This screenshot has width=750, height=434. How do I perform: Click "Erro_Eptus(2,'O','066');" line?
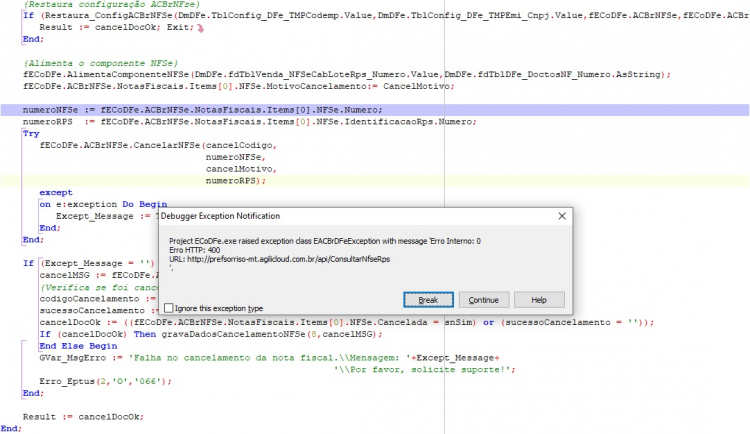click(105, 381)
